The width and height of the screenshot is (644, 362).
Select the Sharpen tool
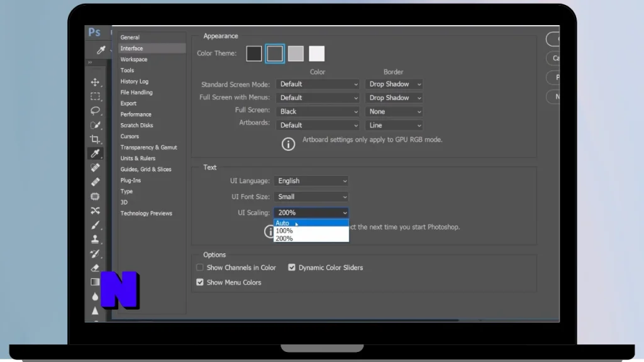(95, 310)
